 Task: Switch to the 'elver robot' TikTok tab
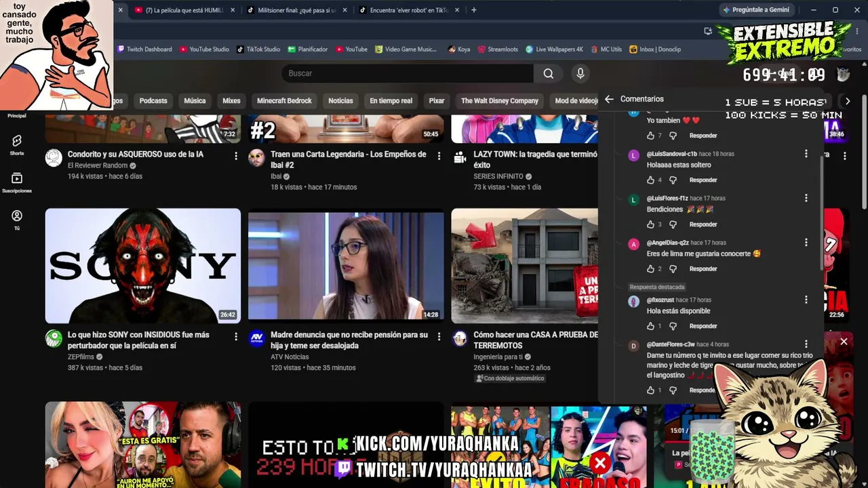pyautogui.click(x=409, y=10)
